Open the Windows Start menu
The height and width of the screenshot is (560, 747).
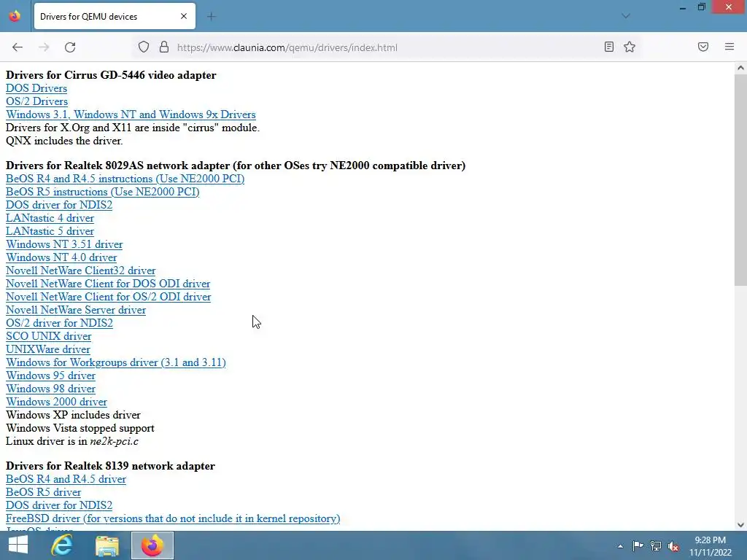tap(18, 545)
